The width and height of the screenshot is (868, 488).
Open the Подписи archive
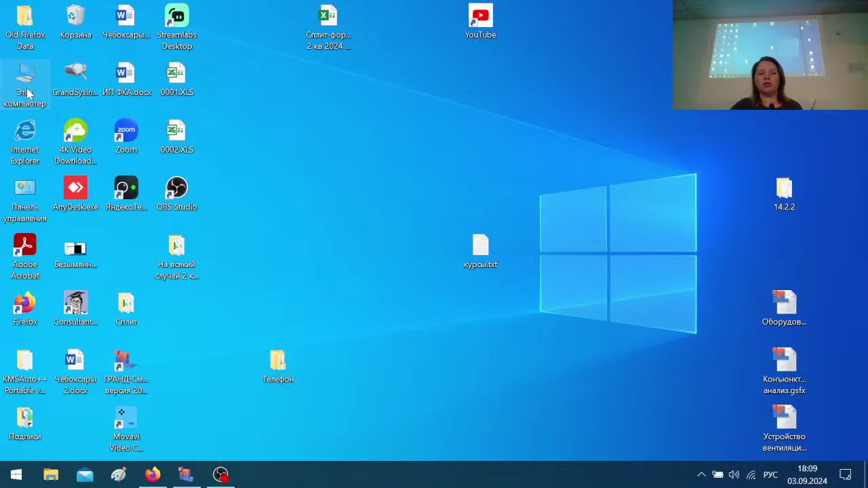[x=25, y=425]
